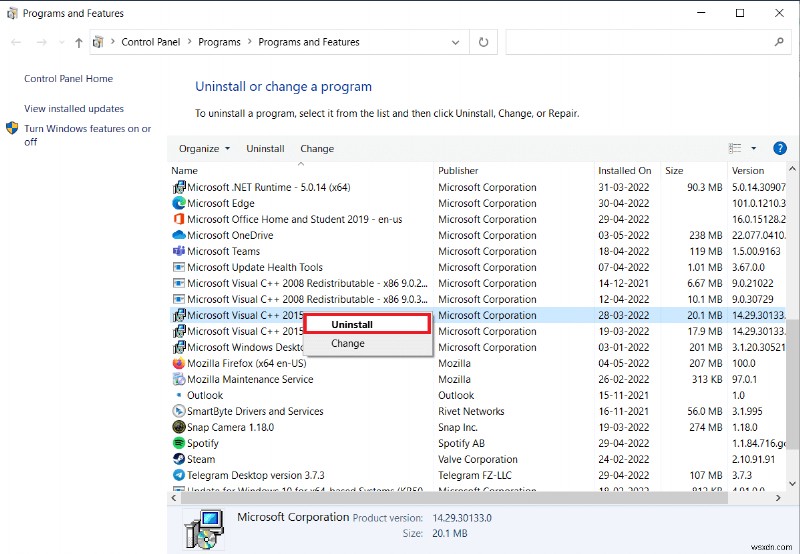This screenshot has height=554, width=800.
Task: Click the 313 KB size cell
Action: click(706, 379)
